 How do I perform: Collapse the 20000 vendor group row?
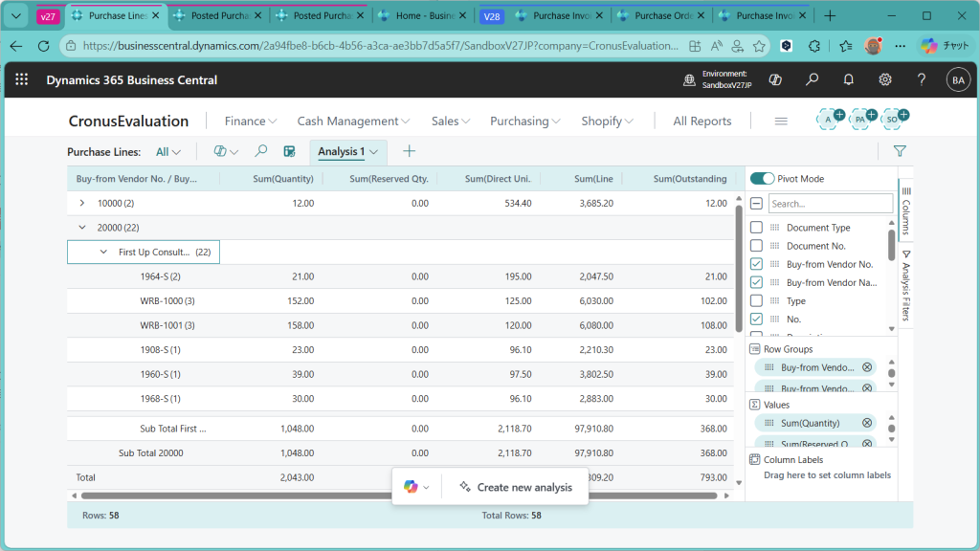[82, 228]
